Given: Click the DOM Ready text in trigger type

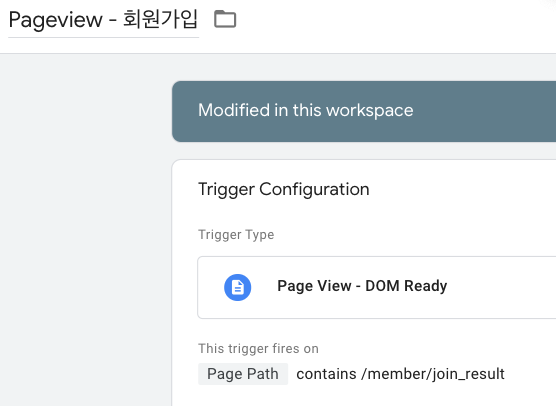Looking at the screenshot, I should (406, 286).
